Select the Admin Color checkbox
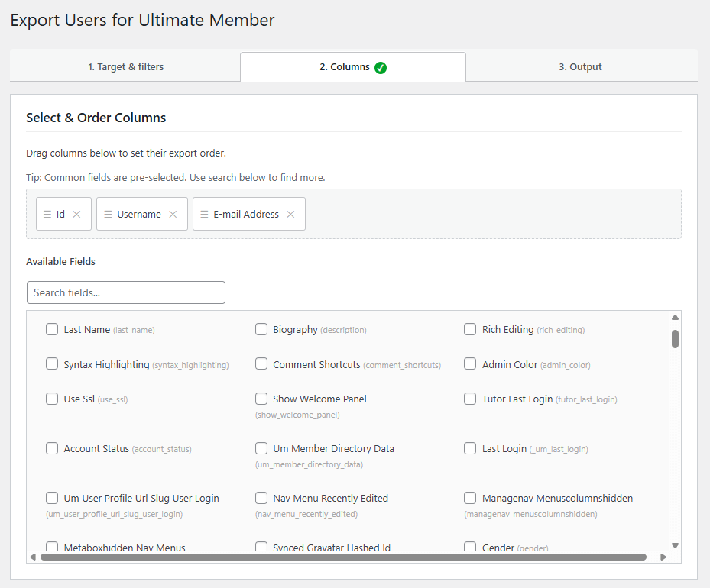 470,363
